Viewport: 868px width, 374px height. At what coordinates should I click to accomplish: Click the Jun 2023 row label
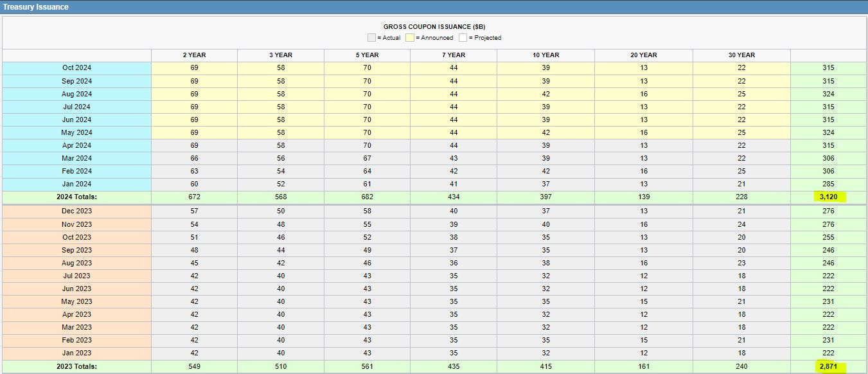tap(77, 289)
